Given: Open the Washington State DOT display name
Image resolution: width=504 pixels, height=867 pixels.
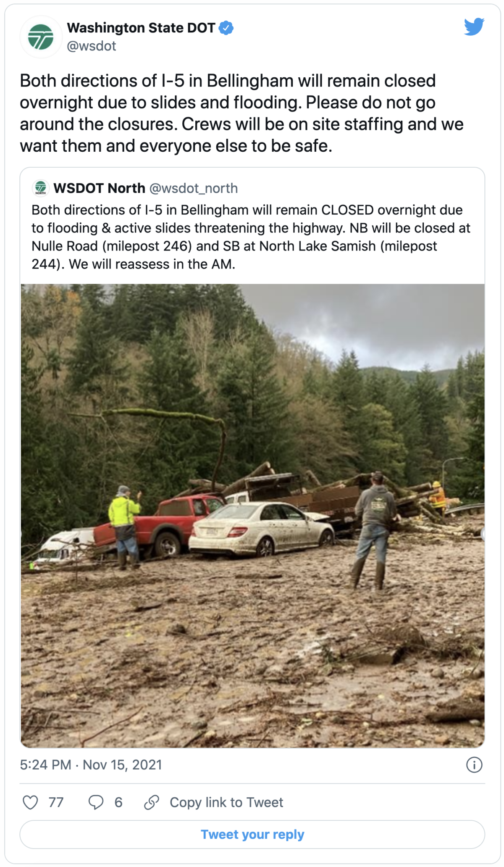Looking at the screenshot, I should tap(141, 28).
